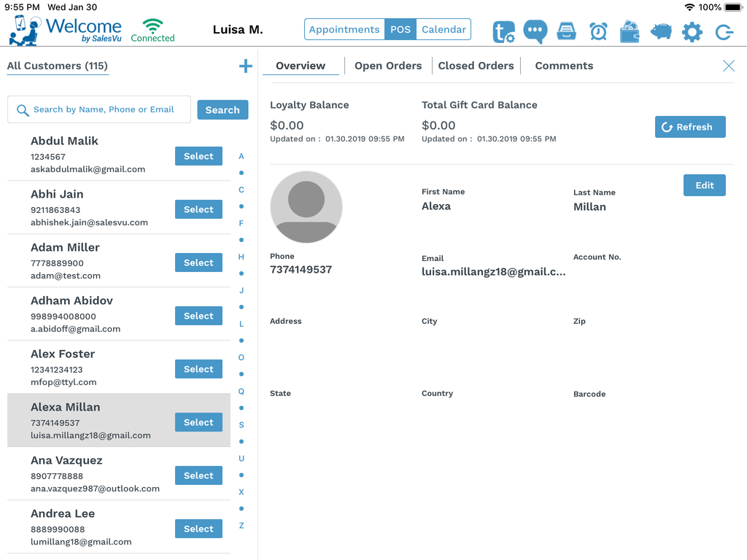Select customer Abdul Malik
747x560 pixels.
tap(198, 155)
